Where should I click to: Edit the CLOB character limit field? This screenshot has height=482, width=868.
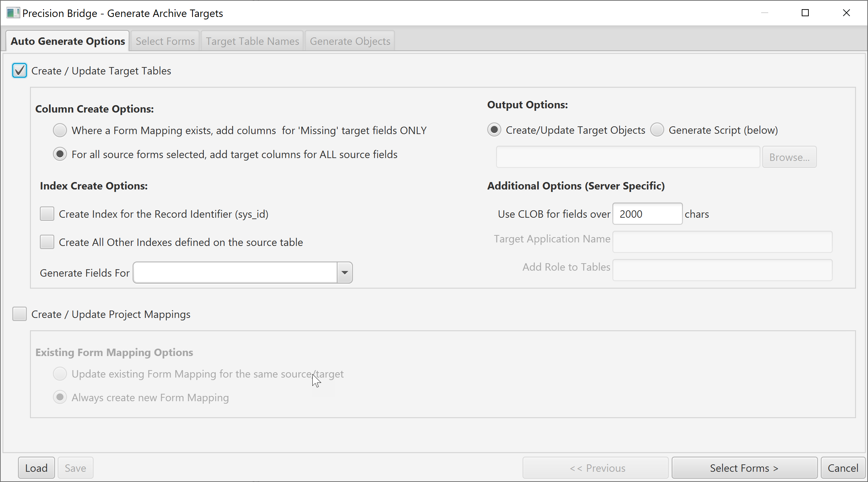(x=647, y=214)
